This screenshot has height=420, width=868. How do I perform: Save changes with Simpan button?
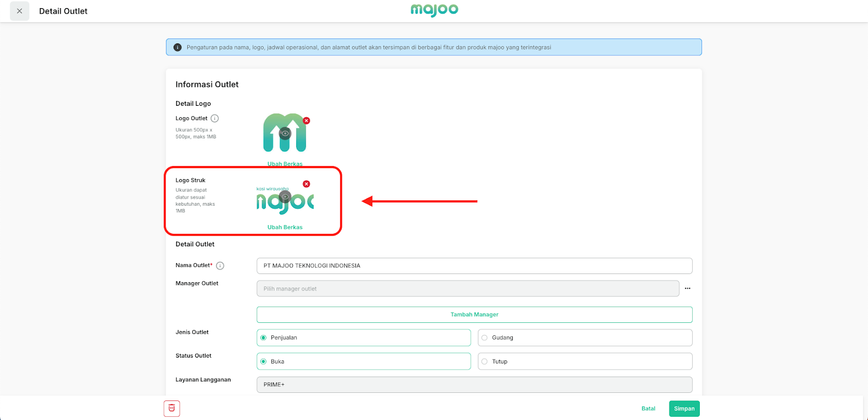(x=684, y=409)
